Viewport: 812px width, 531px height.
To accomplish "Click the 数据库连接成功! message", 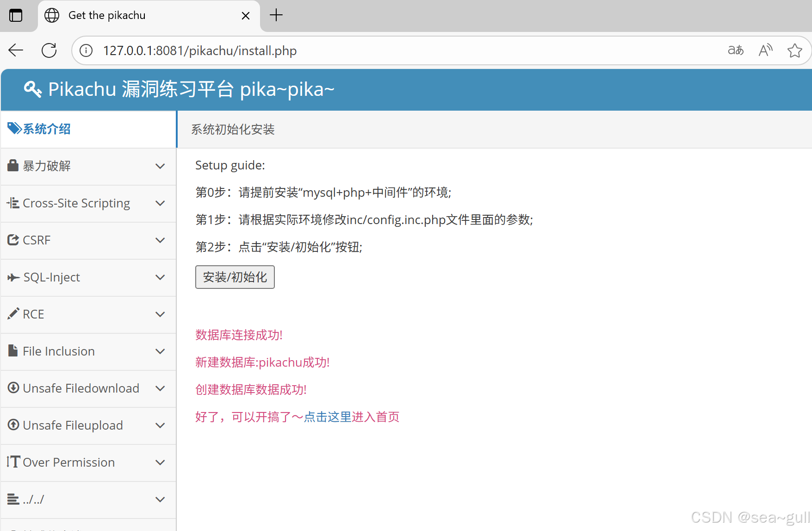I will [239, 335].
